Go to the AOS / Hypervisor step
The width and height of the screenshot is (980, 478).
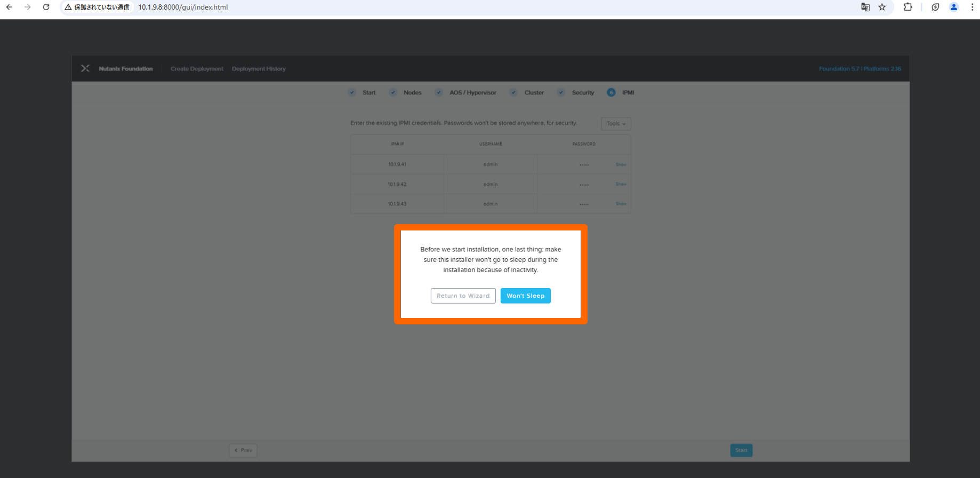pyautogui.click(x=472, y=92)
